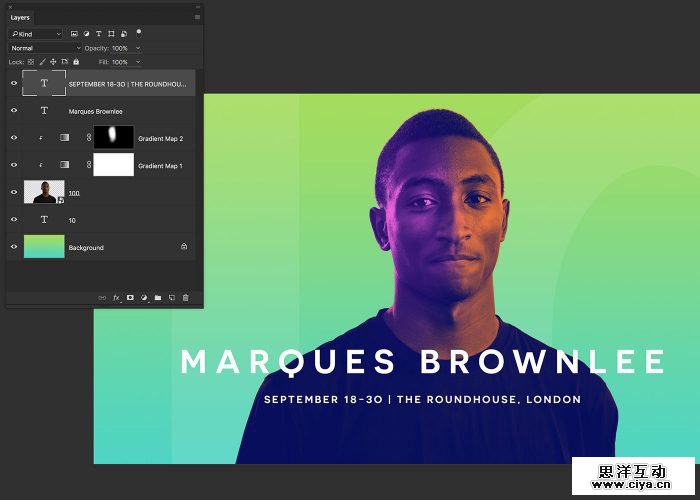The width and height of the screenshot is (700, 500).
Task: Create a new layer group folder
Action: click(158, 297)
